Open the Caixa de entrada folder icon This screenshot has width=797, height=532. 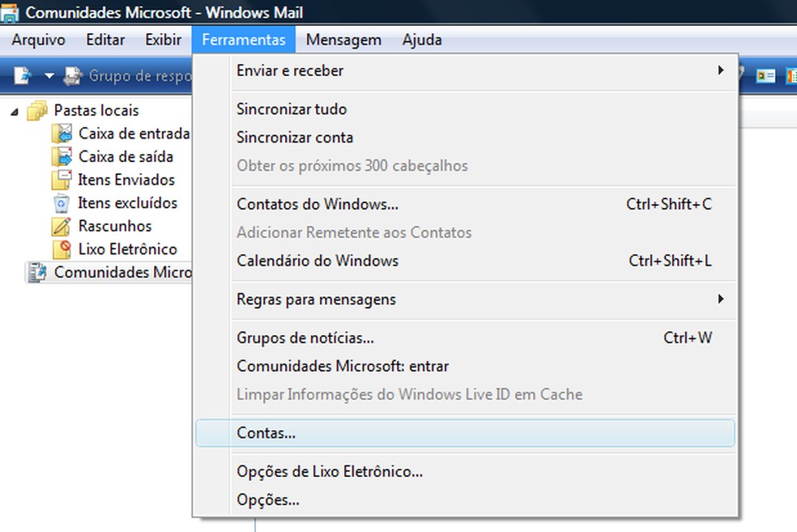click(x=62, y=133)
